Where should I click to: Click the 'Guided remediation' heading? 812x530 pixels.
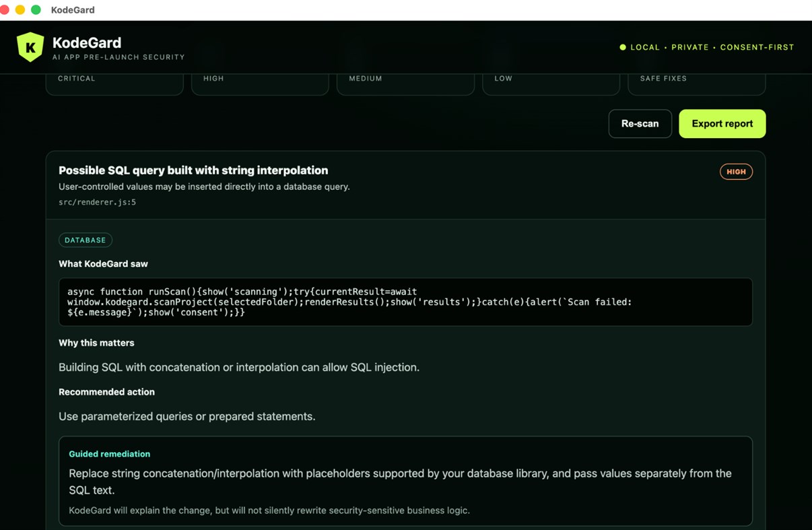click(109, 454)
